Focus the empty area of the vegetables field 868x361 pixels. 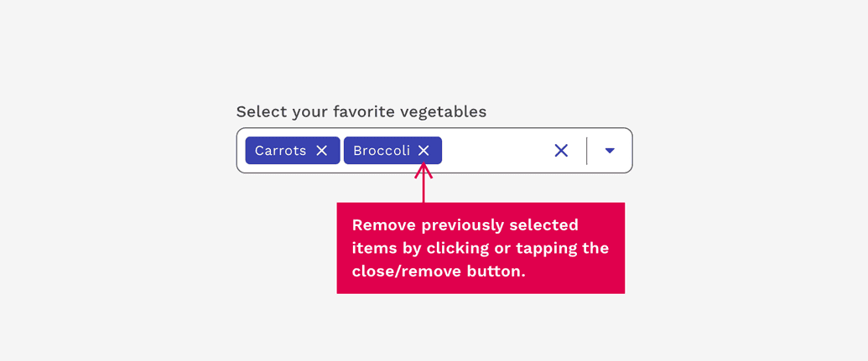(493, 151)
